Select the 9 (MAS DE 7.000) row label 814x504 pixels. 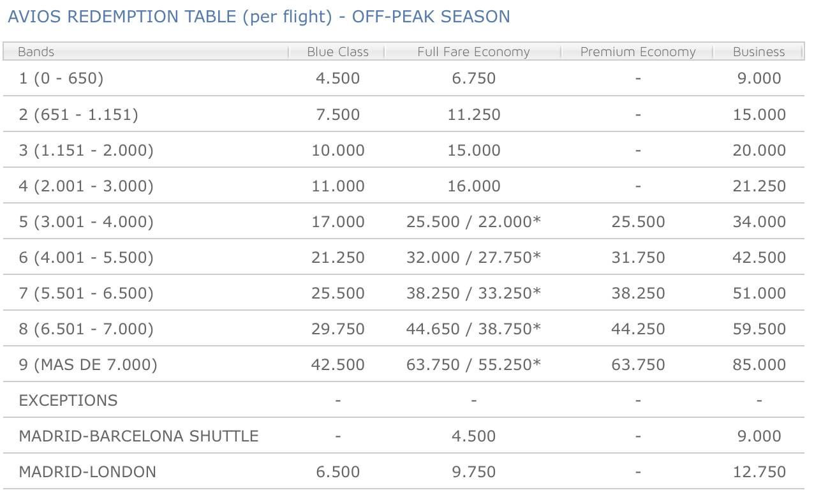click(88, 364)
